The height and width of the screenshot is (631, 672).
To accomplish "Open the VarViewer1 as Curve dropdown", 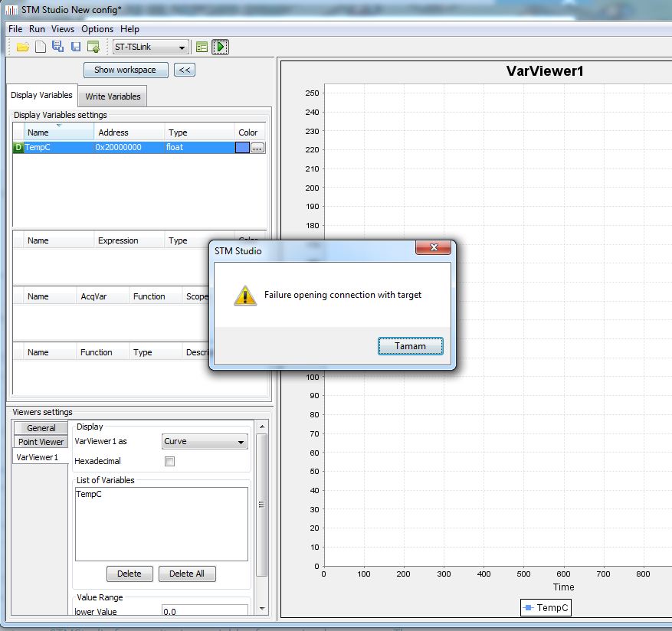I will point(205,442).
